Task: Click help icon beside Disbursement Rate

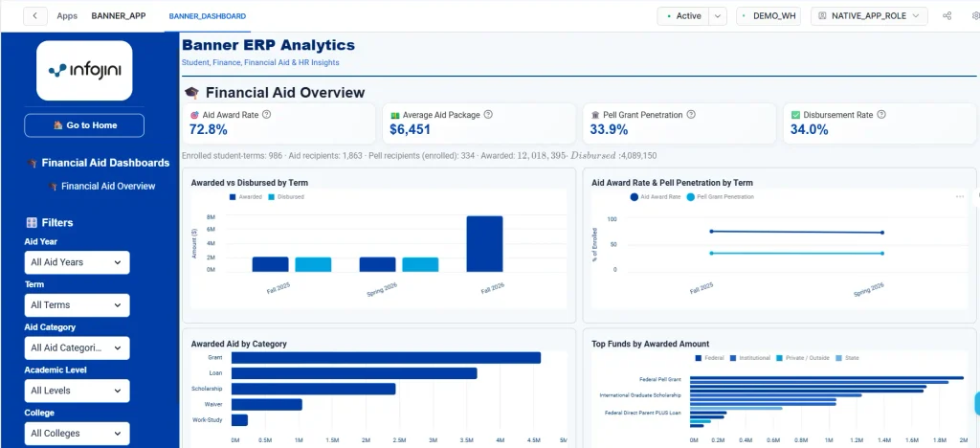Action: [881, 114]
